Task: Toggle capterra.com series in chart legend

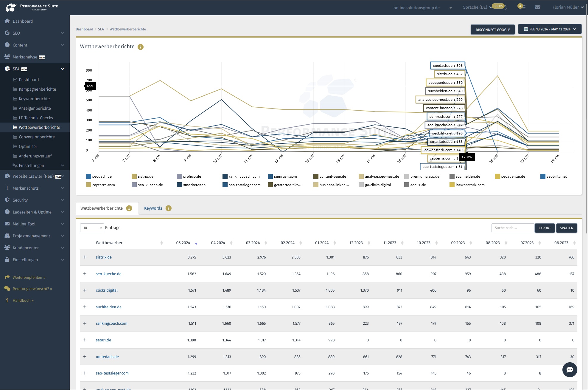Action: [100, 185]
